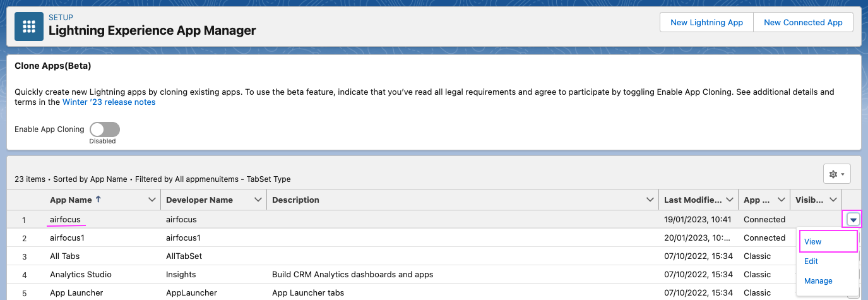This screenshot has width=868, height=300.
Task: Click the airfocus1 app name cell
Action: [x=68, y=238]
